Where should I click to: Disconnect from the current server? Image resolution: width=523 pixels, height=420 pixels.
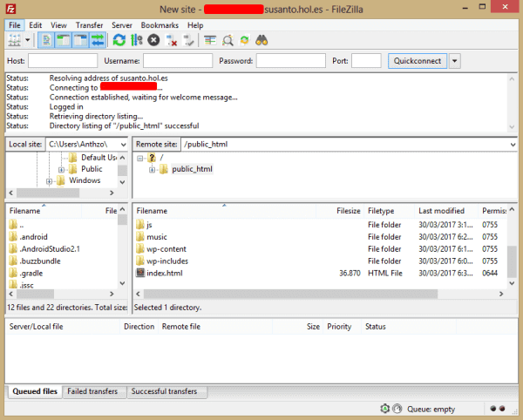pos(172,40)
